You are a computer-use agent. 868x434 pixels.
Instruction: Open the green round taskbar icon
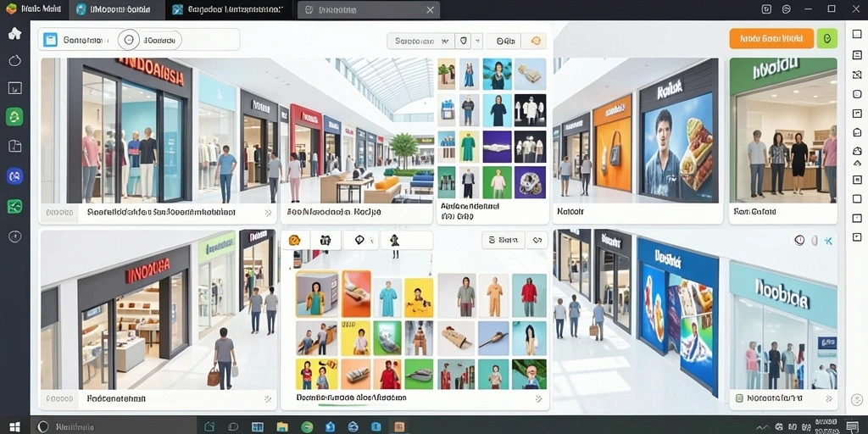point(307,427)
